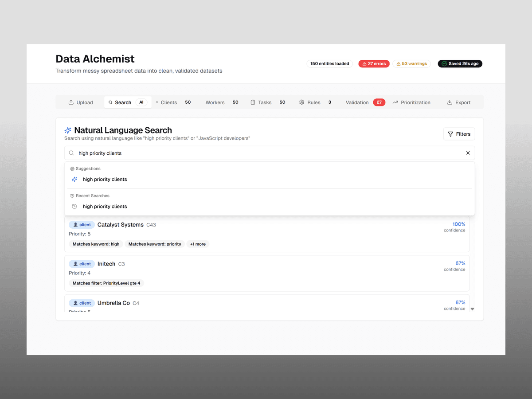Click the warning triangle in the errors badge
Image resolution: width=532 pixels, height=399 pixels.
point(364,64)
